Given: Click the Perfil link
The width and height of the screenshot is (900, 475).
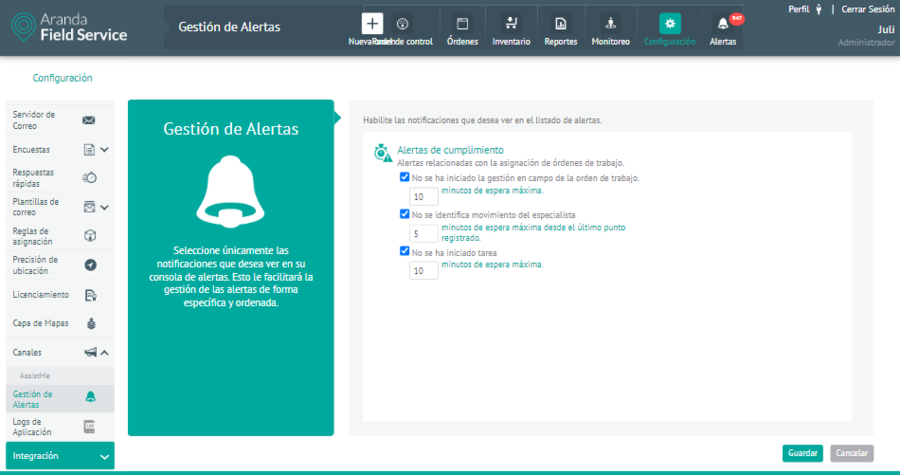Looking at the screenshot, I should [x=798, y=9].
